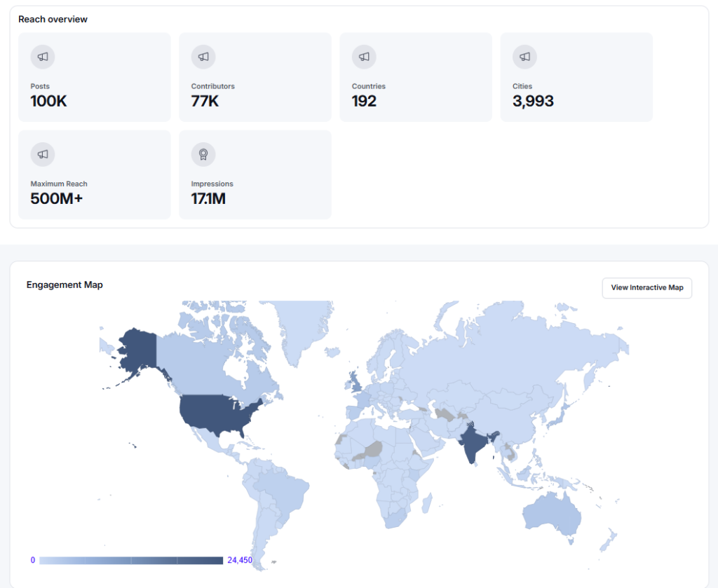Select the Posts 100K stat card
Screen dimensions: 718x588
coord(95,77)
